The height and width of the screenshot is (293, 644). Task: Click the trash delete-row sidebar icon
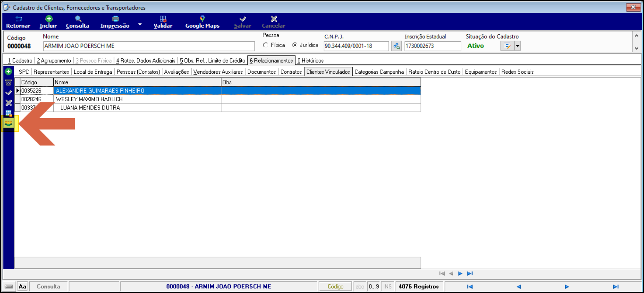(x=8, y=83)
